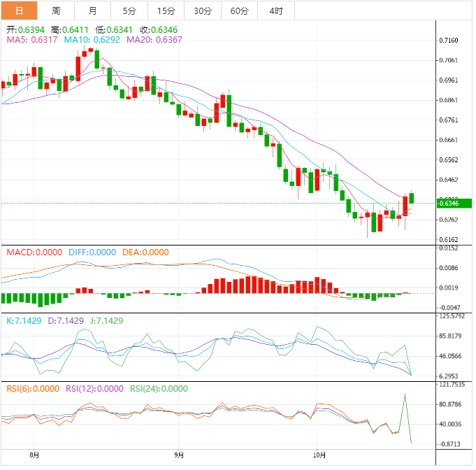Viewport: 476px width, 470px height.
Task: Click the DEA:0.0000 indicator label
Action: [x=145, y=252]
